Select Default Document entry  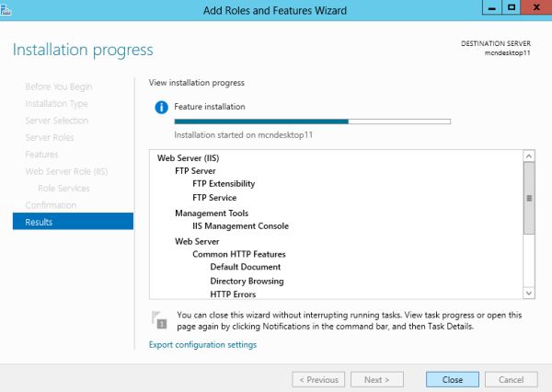[246, 267]
